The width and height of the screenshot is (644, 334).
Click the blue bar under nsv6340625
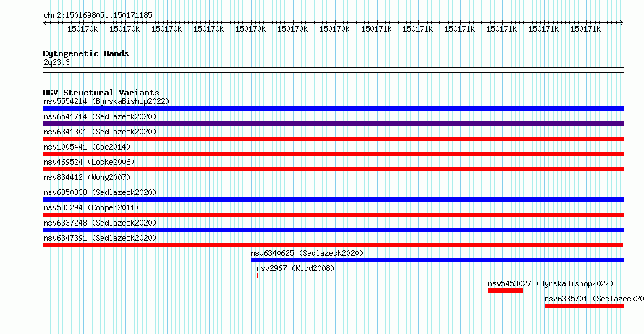tap(437, 260)
